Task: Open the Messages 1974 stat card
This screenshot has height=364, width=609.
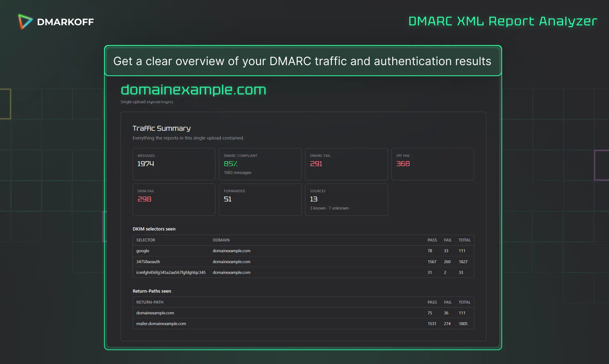Action: click(x=174, y=164)
